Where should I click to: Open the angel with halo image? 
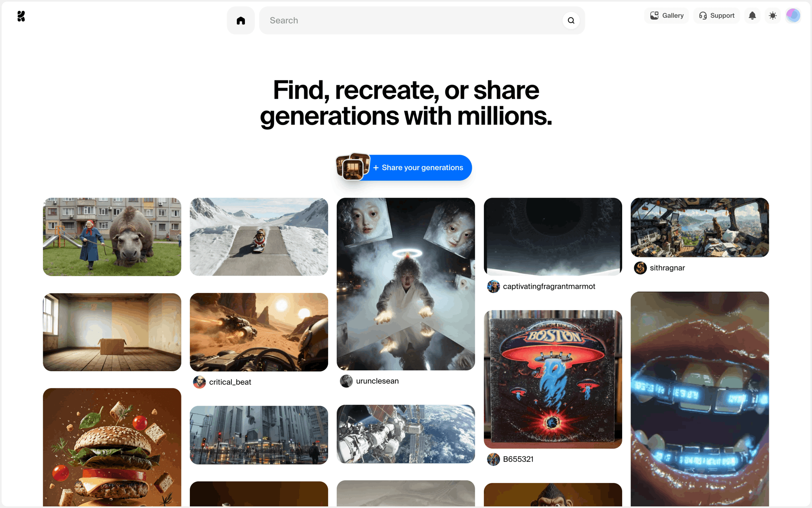tap(406, 284)
